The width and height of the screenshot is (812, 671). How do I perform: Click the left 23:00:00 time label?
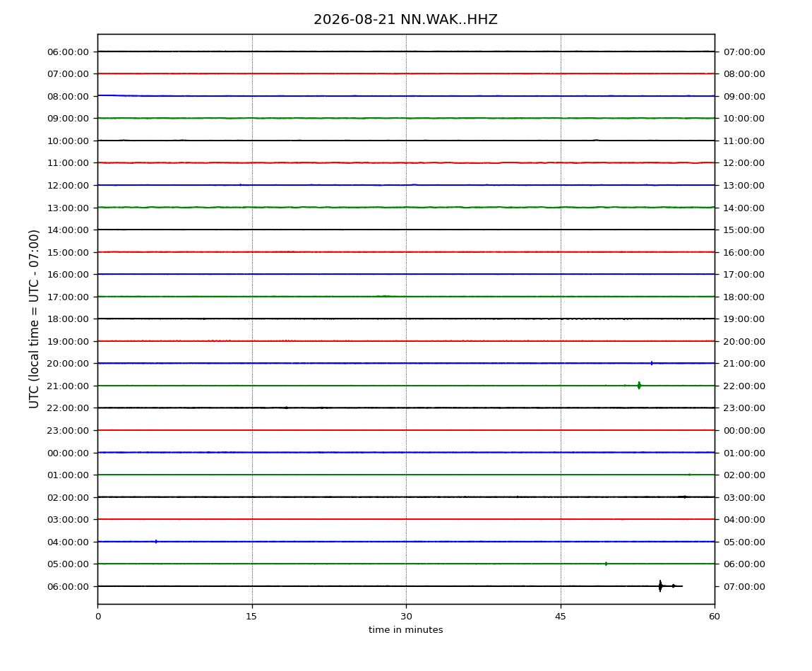[x=68, y=431]
